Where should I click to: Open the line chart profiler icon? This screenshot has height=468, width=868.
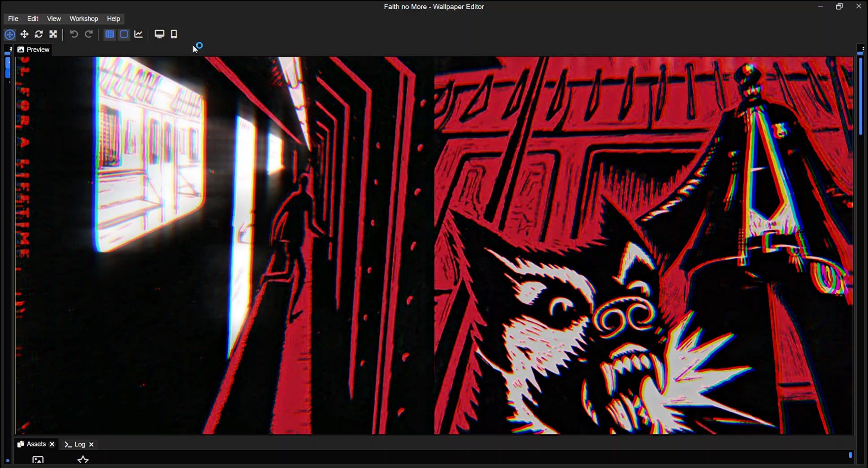pyautogui.click(x=139, y=34)
